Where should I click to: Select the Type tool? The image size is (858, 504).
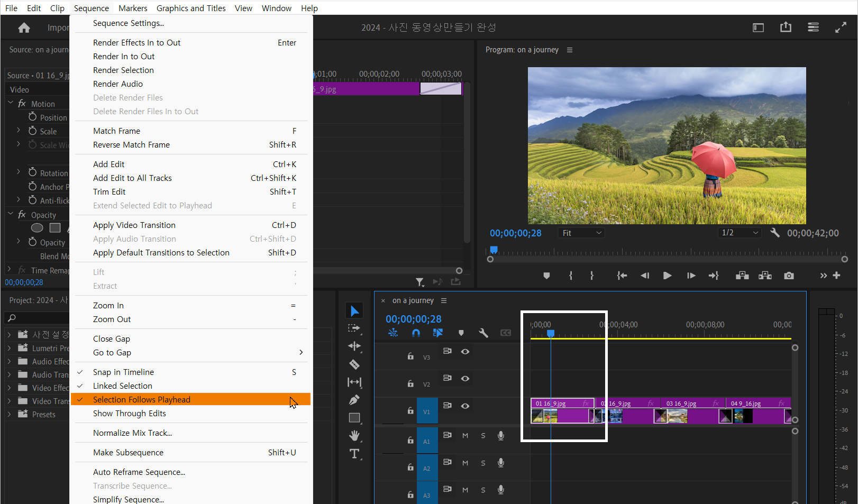click(354, 454)
